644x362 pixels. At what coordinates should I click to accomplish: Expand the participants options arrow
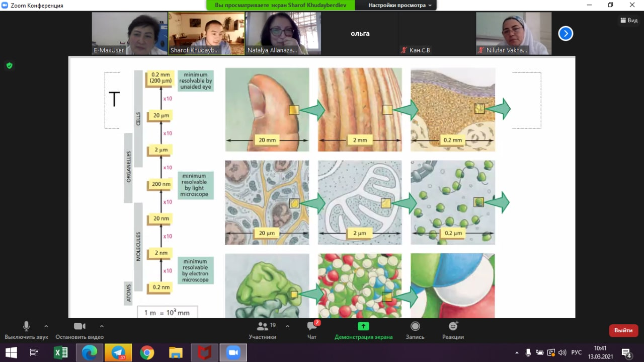click(x=287, y=326)
